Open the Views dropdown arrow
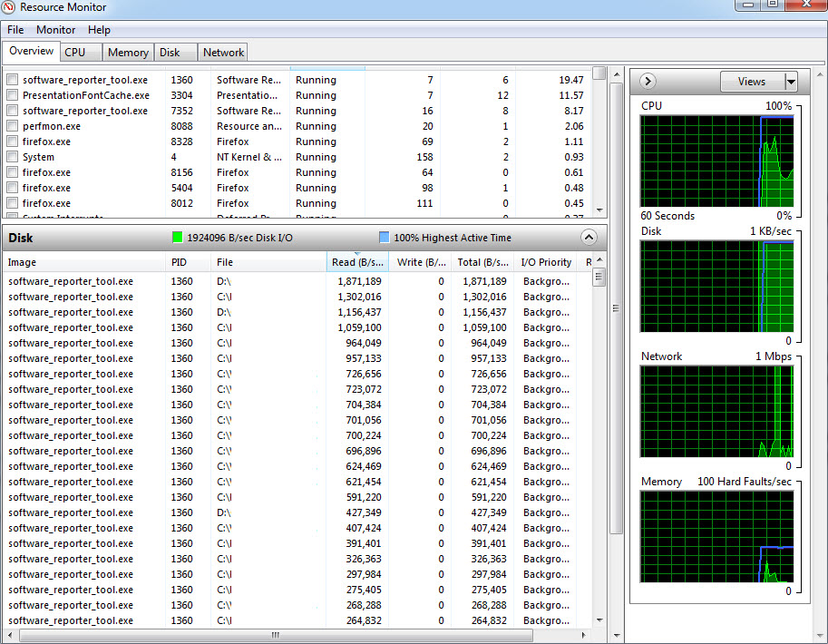 click(791, 82)
